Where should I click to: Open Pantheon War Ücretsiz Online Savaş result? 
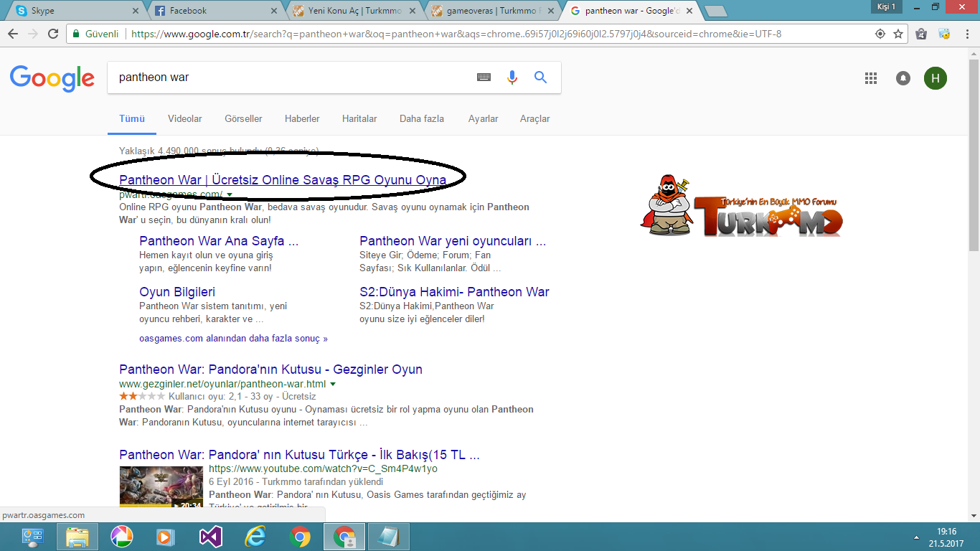coord(283,180)
